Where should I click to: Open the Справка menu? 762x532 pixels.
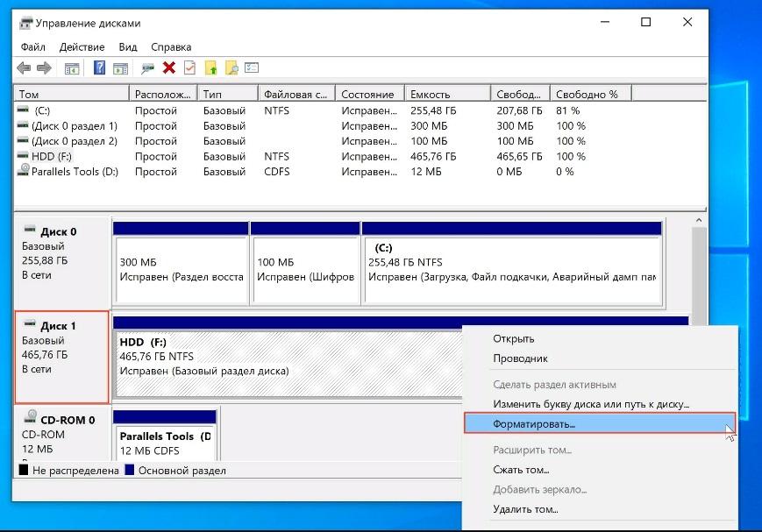tap(170, 46)
